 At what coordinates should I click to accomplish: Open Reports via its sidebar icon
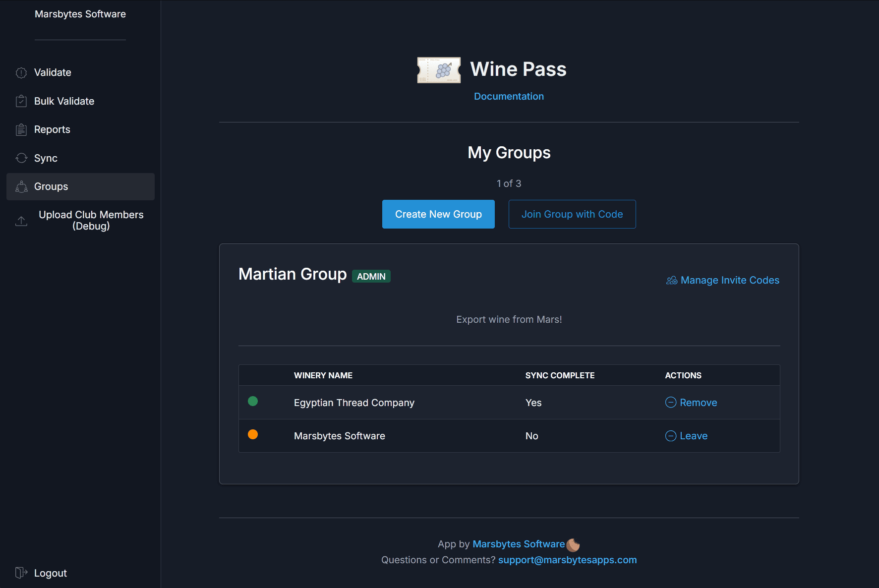pos(21,129)
